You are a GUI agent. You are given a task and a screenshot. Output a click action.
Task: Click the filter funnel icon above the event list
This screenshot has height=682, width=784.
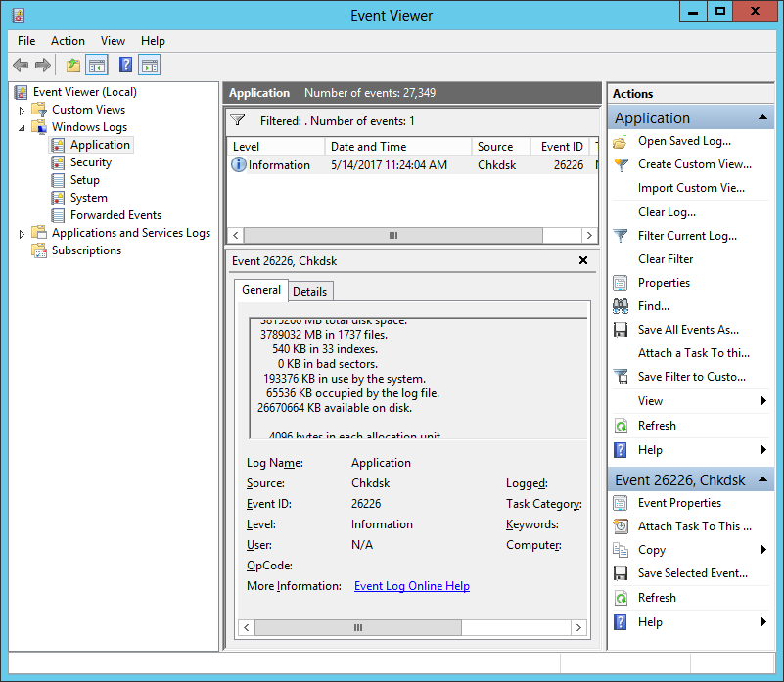point(238,120)
